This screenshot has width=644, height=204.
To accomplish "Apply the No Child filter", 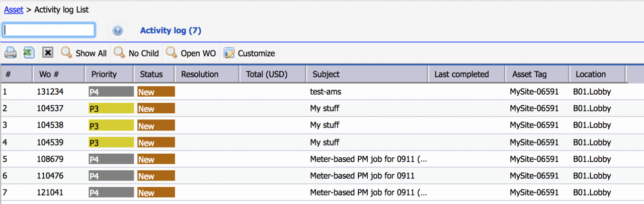I will coord(136,53).
